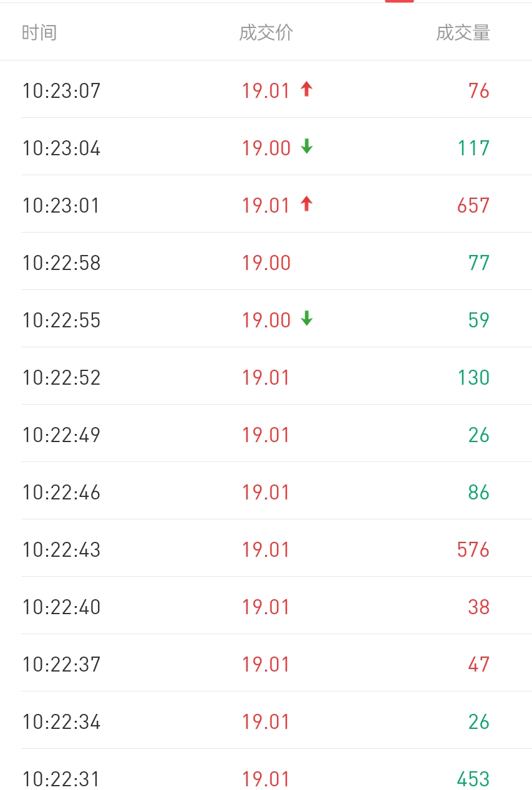Click volume 576 in the trade list
This screenshot has height=790, width=532.
point(473,550)
